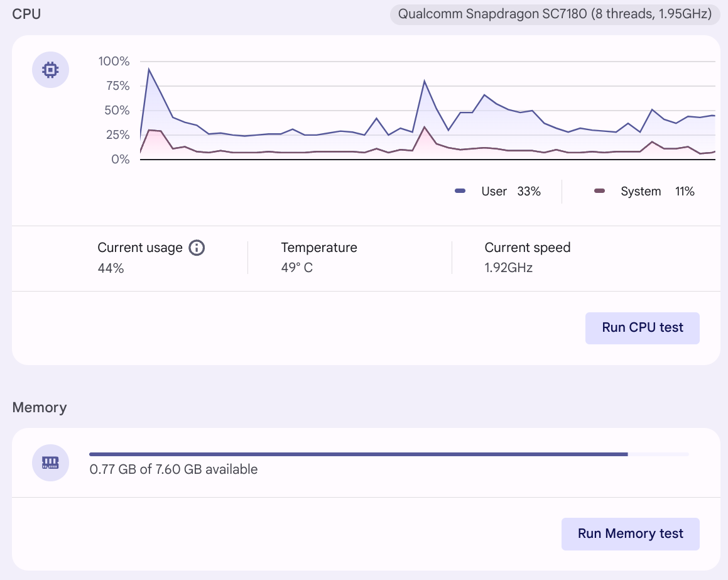Click the memory usage progress bar
Image resolution: width=728 pixels, height=580 pixels.
tap(388, 454)
